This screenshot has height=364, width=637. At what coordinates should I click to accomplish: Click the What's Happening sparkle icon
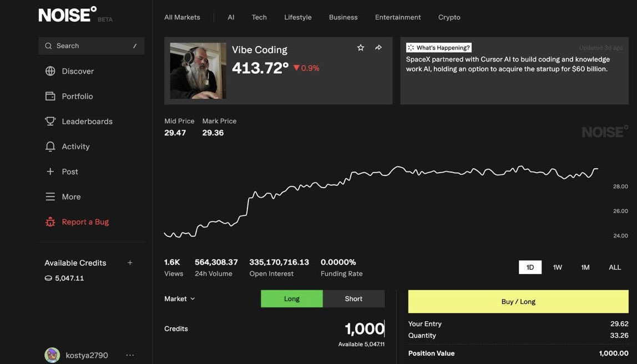tap(411, 48)
